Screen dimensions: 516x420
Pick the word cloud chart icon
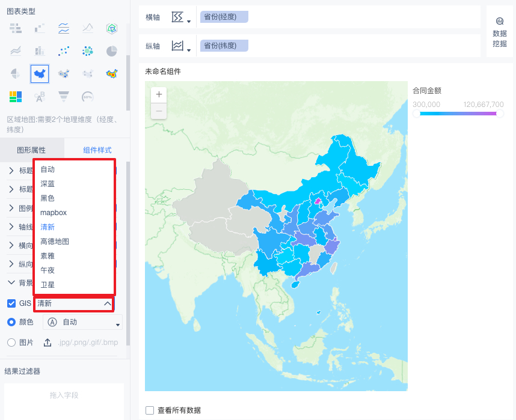(x=40, y=97)
